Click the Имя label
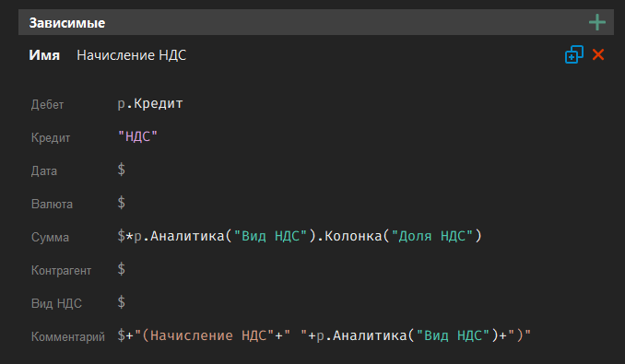This screenshot has width=625, height=364. pyautogui.click(x=44, y=55)
